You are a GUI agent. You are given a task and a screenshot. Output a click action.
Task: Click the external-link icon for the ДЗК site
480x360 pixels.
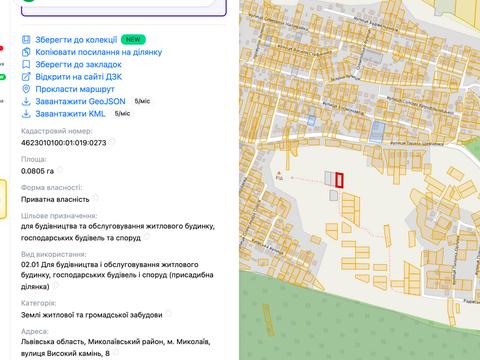(26, 77)
